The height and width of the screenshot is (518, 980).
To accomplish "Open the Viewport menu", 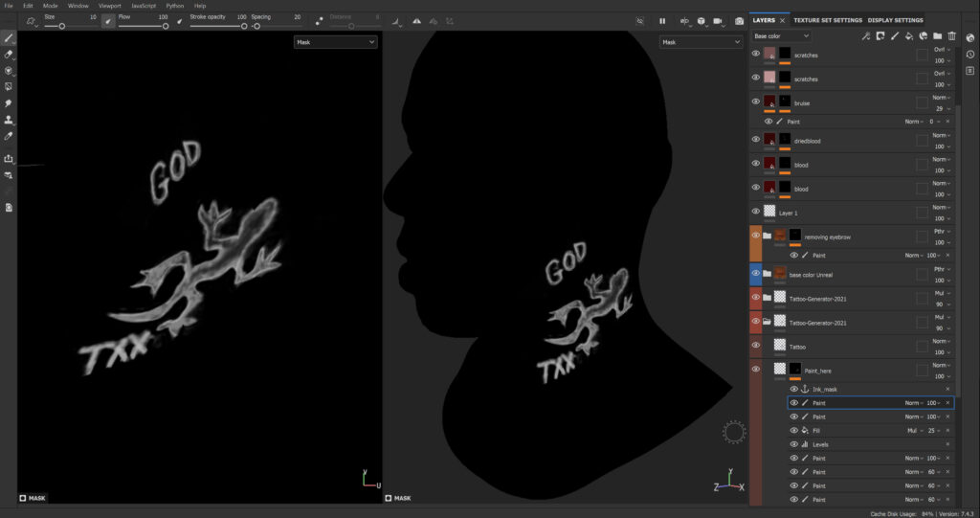I will pos(109,6).
